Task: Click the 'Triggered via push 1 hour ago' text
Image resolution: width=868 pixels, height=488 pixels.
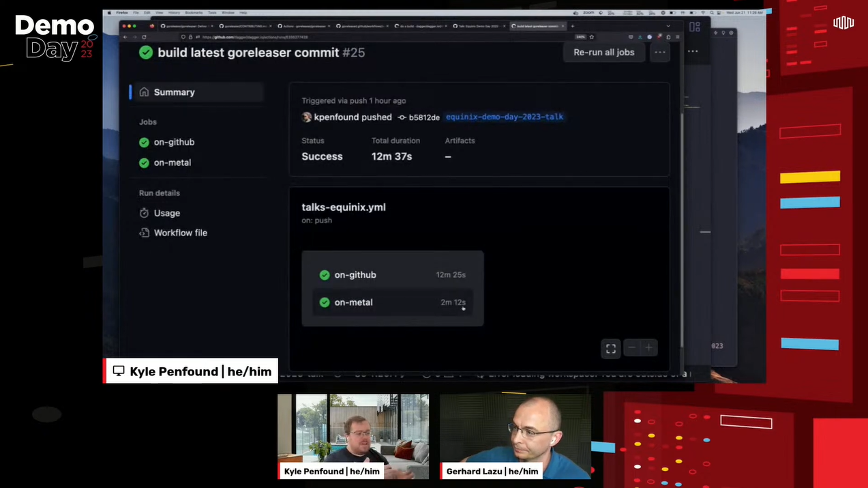Action: pyautogui.click(x=354, y=101)
